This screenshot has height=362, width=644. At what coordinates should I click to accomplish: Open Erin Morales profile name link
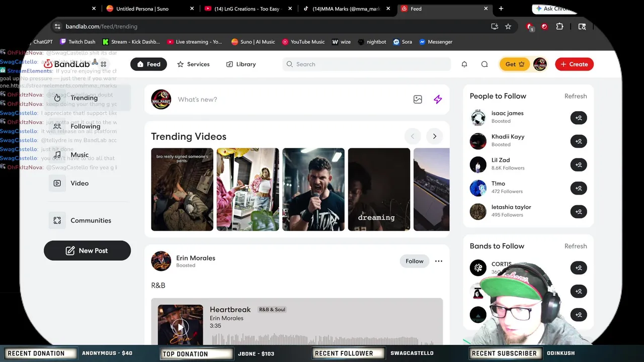(x=196, y=258)
